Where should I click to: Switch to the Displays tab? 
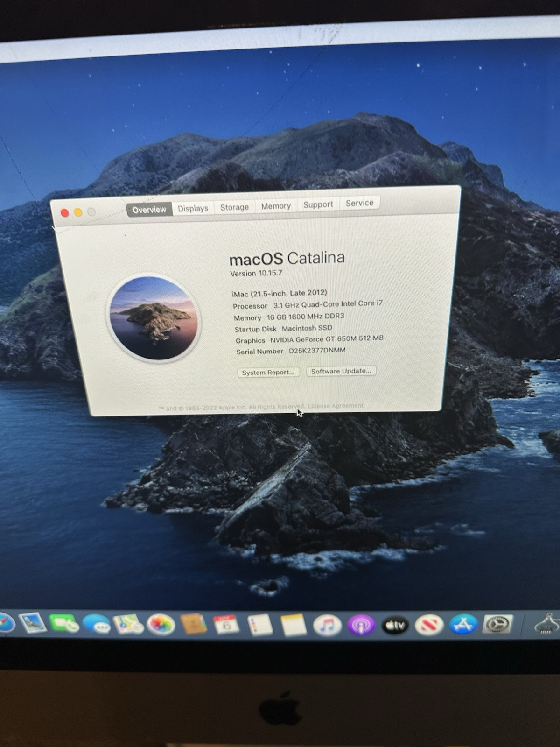(193, 208)
